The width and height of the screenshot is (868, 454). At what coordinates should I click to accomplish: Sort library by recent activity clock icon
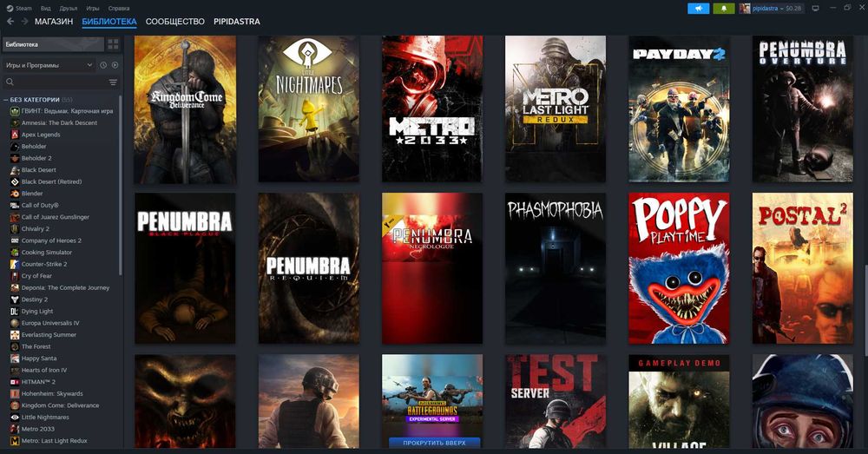(103, 65)
